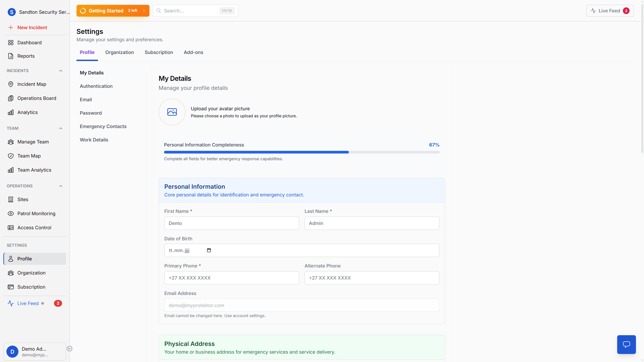Focus the Date of Birth field
Image resolution: width=644 pixels, height=362 pixels.
click(302, 250)
